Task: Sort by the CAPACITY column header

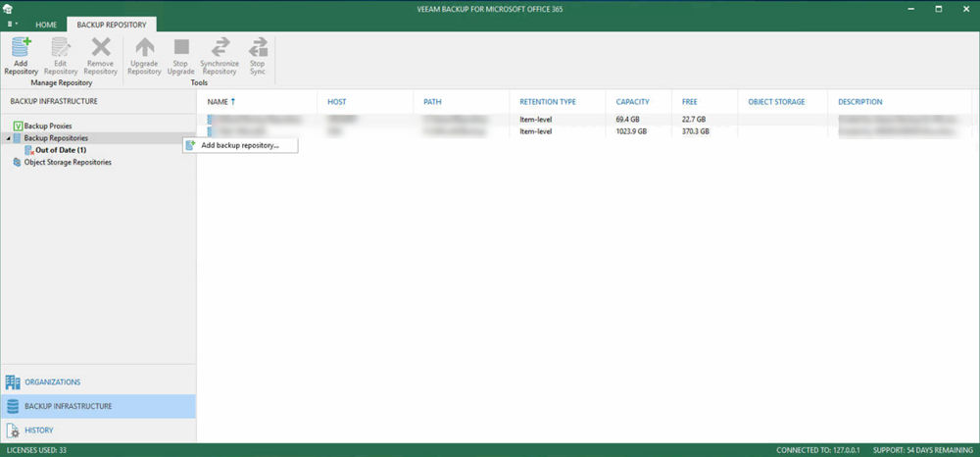Action: [x=632, y=101]
